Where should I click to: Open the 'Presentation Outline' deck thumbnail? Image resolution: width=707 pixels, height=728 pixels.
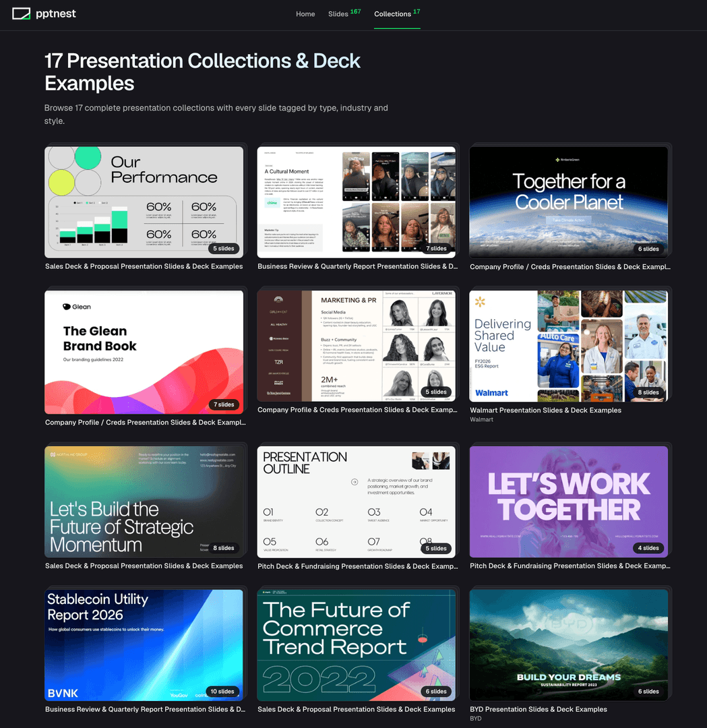(357, 502)
